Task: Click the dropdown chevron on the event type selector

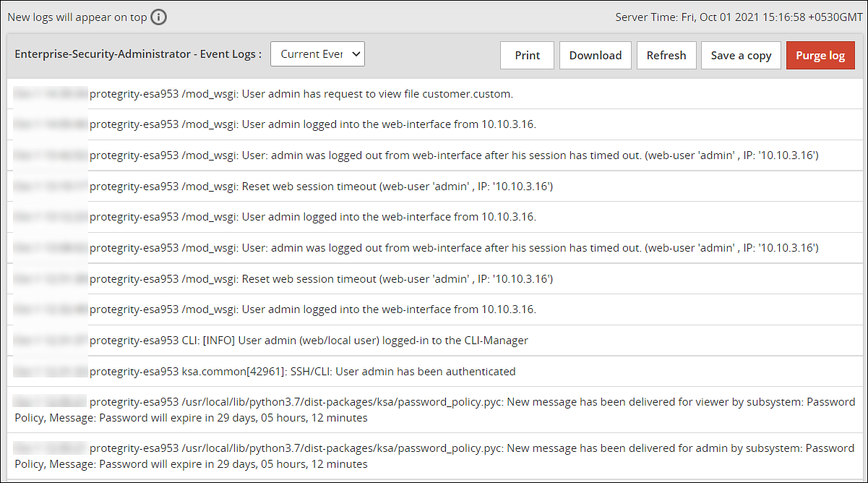Action: [x=356, y=54]
